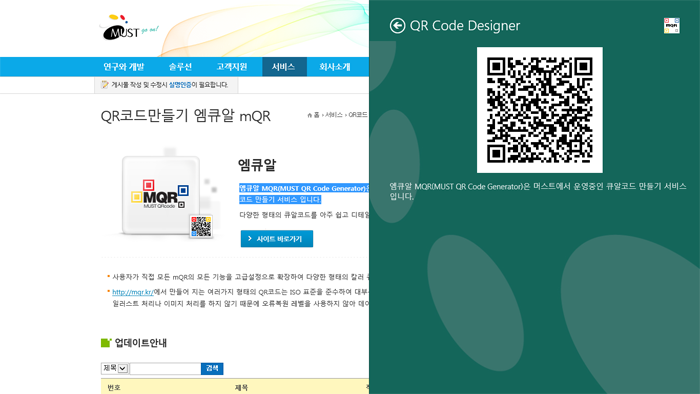Screen dimensions: 700x394
Task: Click the QR description text in designer panel
Action: [x=538, y=191]
